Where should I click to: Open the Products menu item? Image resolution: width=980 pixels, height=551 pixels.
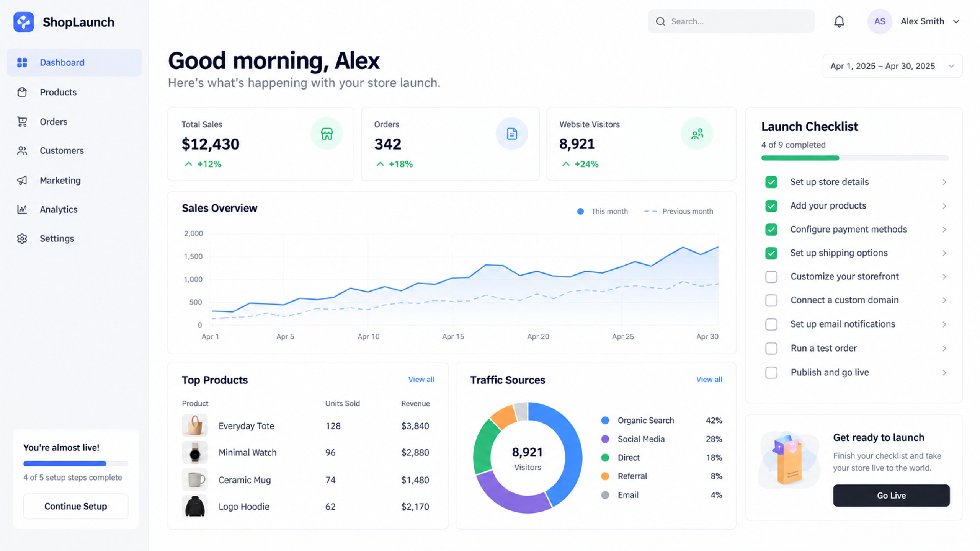pos(74,92)
